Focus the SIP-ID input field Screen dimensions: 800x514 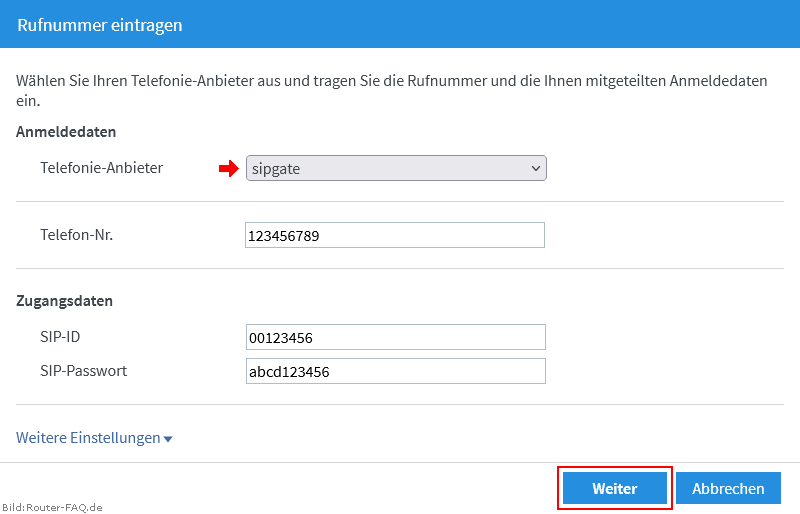point(395,337)
